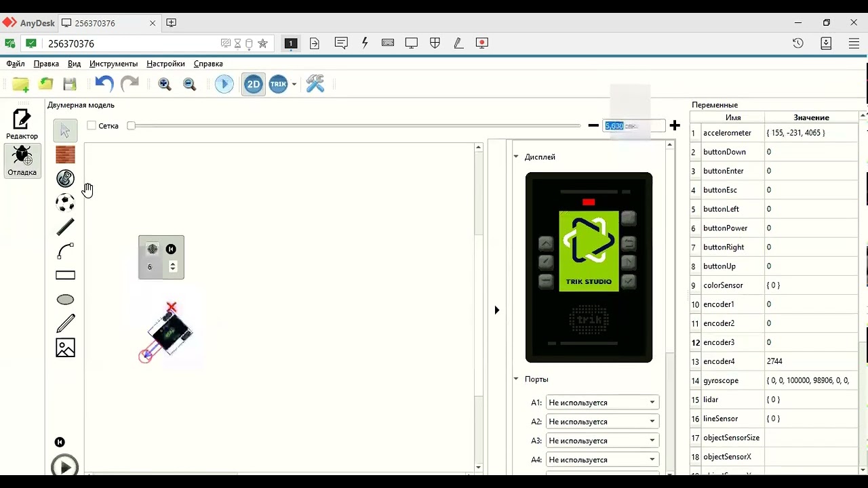Select the ellipse drawing tool
The width and height of the screenshot is (868, 488).
coord(65,300)
